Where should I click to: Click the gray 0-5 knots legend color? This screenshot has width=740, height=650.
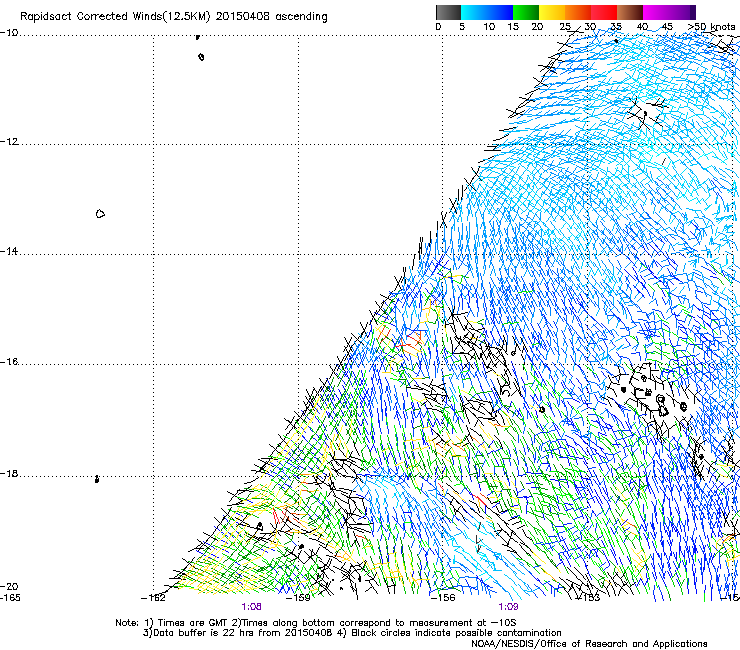tap(448, 12)
